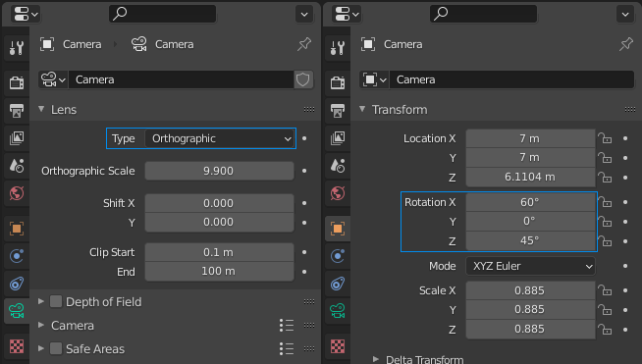Pin the right properties panel context
This screenshot has width=642, height=364.
pyautogui.click(x=626, y=44)
